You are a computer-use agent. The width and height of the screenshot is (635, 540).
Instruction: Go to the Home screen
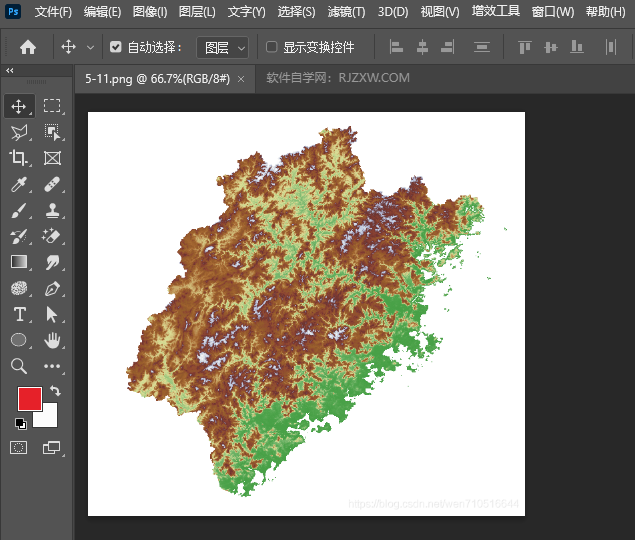tap(28, 47)
